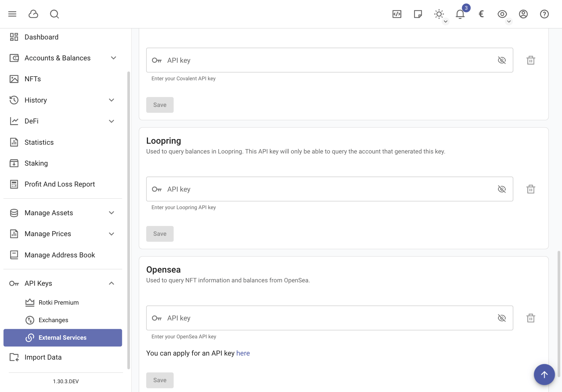
Task: Click the main page vertical scrollbar
Action: [x=559, y=314]
